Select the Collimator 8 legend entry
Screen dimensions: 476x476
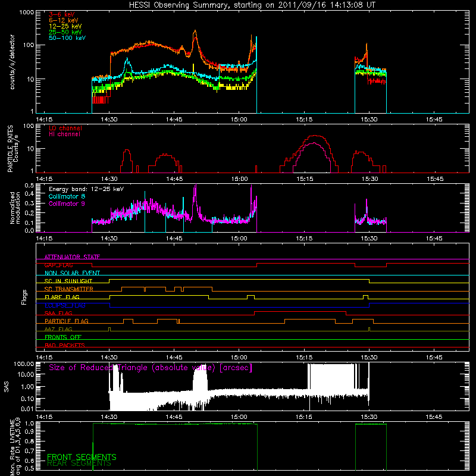67,196
